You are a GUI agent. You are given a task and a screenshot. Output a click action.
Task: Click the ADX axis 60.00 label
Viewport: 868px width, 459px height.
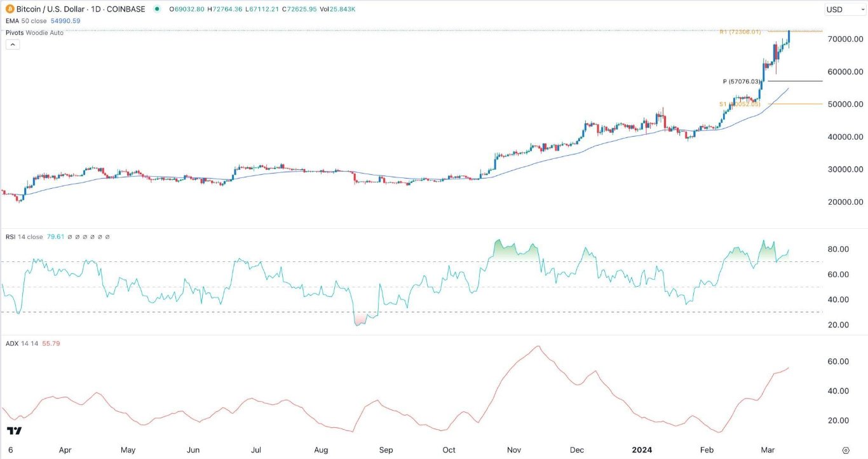pyautogui.click(x=839, y=362)
